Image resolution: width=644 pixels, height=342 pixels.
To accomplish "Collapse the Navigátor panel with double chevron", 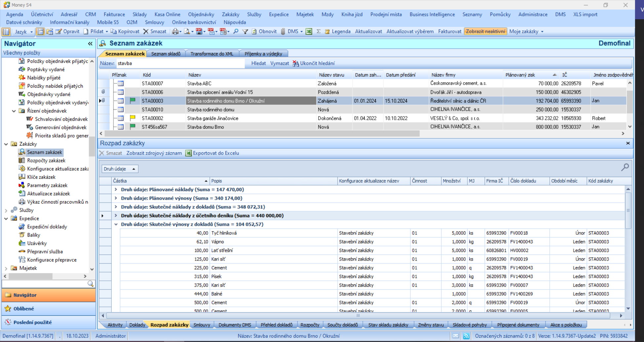I will 90,44.
